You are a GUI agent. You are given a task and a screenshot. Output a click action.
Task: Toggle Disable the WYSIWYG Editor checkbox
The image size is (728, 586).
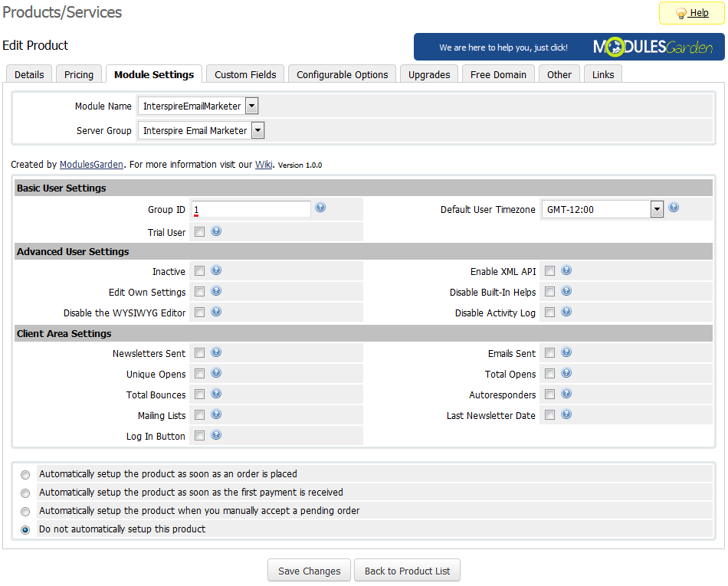coord(200,313)
